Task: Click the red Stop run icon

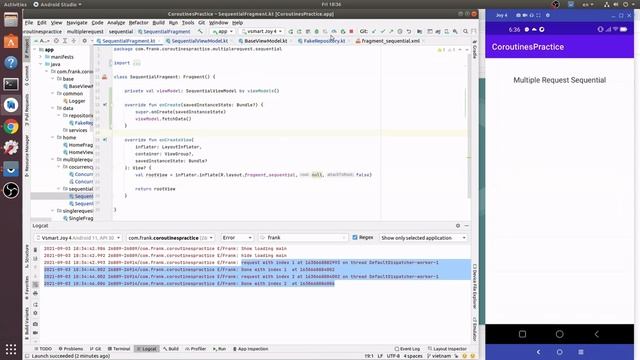Action: pyautogui.click(x=351, y=31)
